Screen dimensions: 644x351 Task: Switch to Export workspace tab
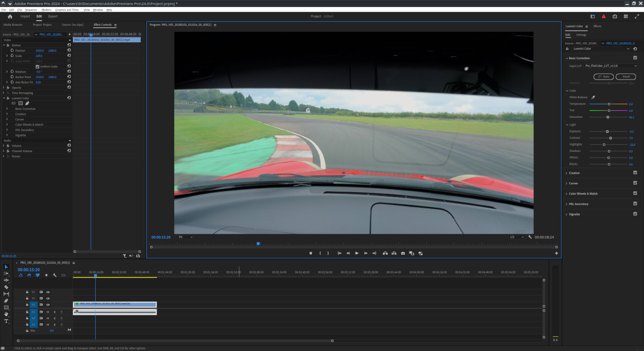[53, 16]
